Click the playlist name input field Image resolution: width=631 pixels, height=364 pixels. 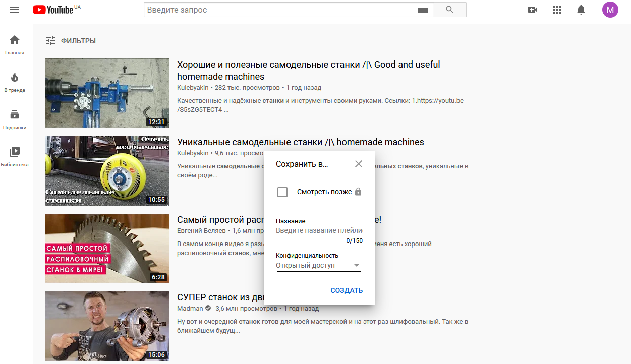pyautogui.click(x=319, y=231)
